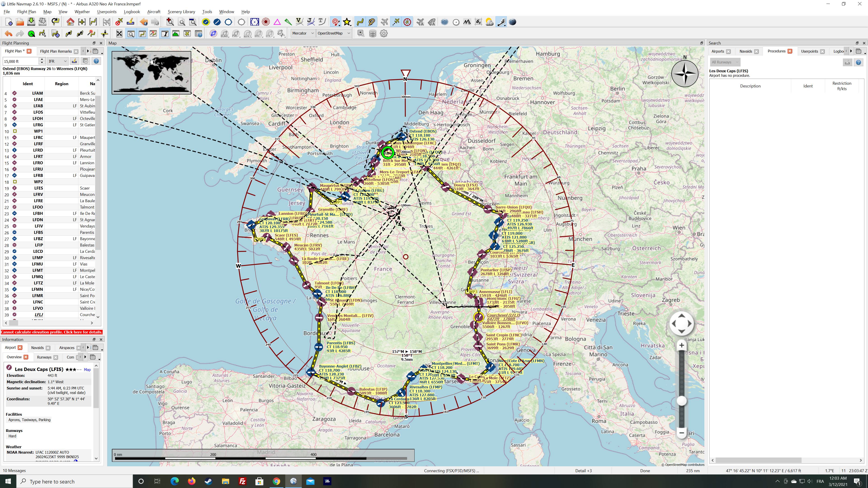Image resolution: width=868 pixels, height=488 pixels.
Task: Open the Scenery Library menu
Action: point(181,12)
